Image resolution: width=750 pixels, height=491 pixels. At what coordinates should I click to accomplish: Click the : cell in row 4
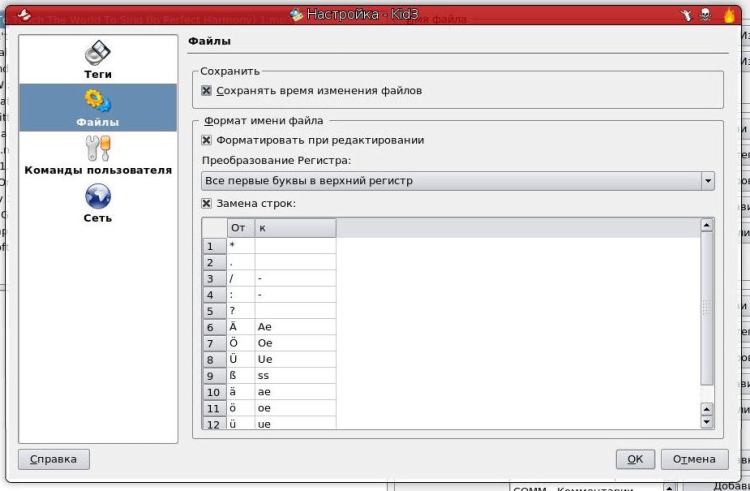pos(241,295)
